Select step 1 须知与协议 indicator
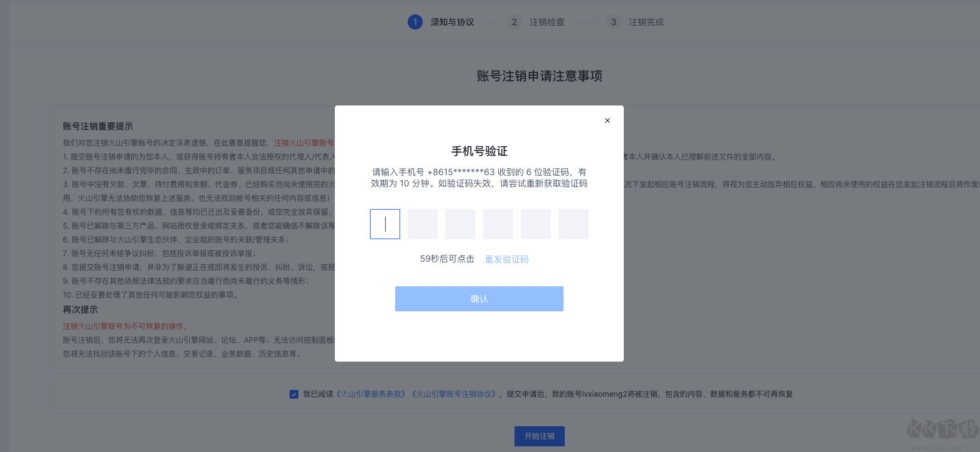Image resolution: width=980 pixels, height=452 pixels. point(415,21)
